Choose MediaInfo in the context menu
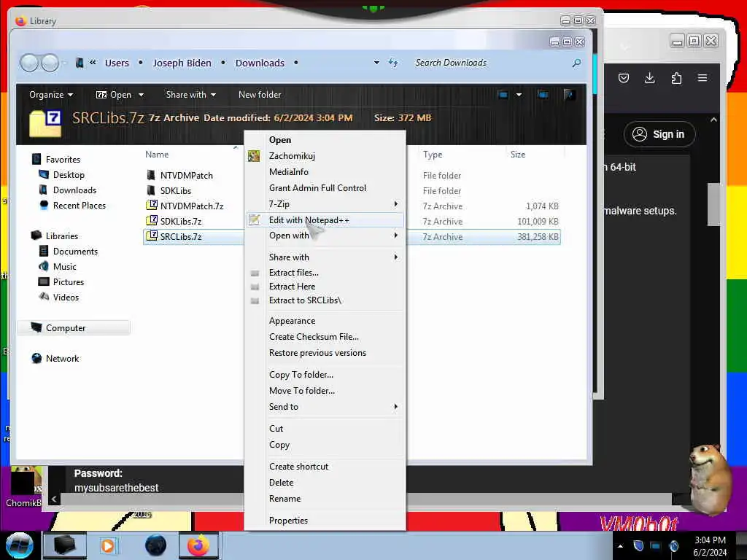The image size is (747, 560). (289, 172)
